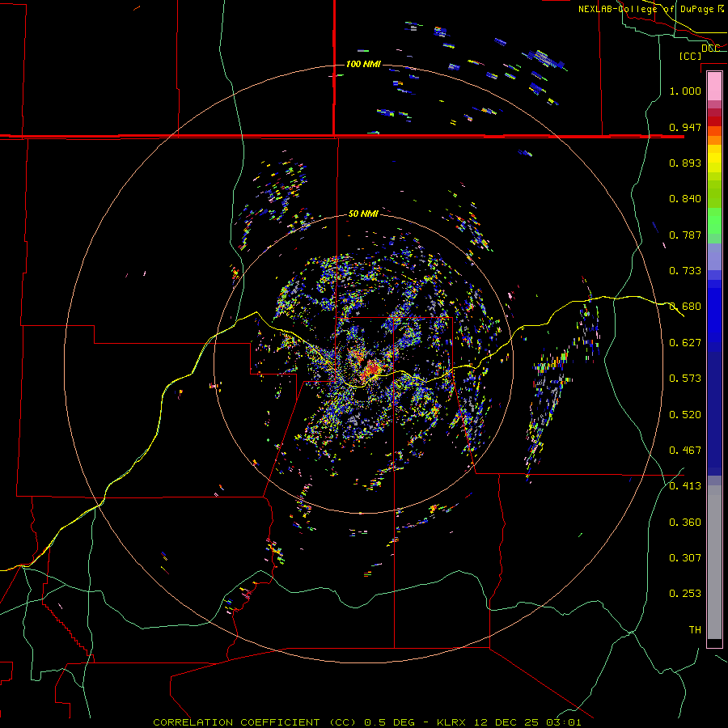Select the 0.680 scale value
Screen dimensions: 728x728
pos(685,306)
